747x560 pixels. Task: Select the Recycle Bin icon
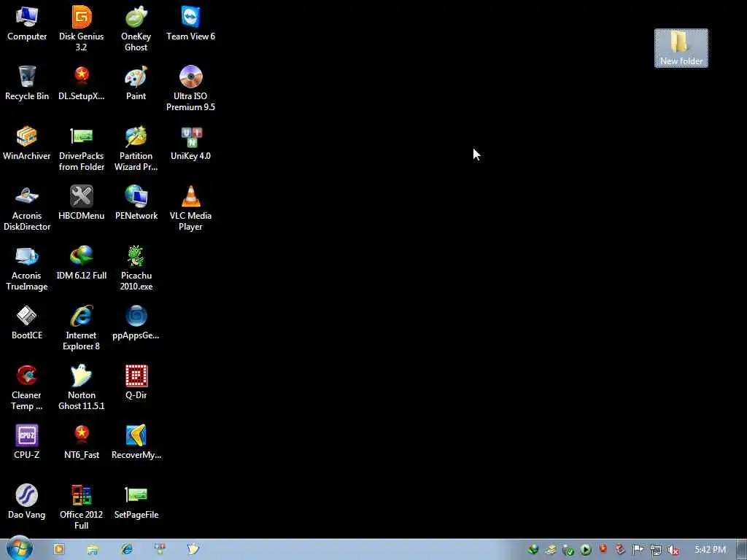tap(27, 83)
